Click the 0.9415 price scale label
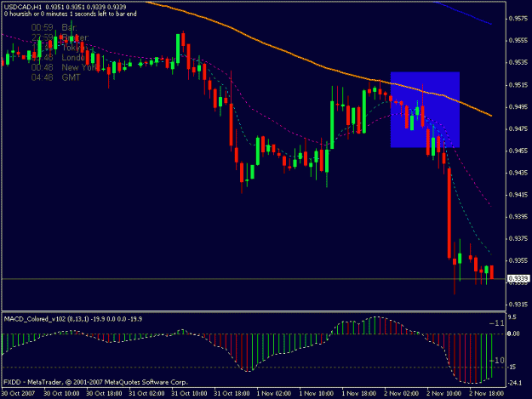This screenshot has width=532, height=399. (518, 195)
